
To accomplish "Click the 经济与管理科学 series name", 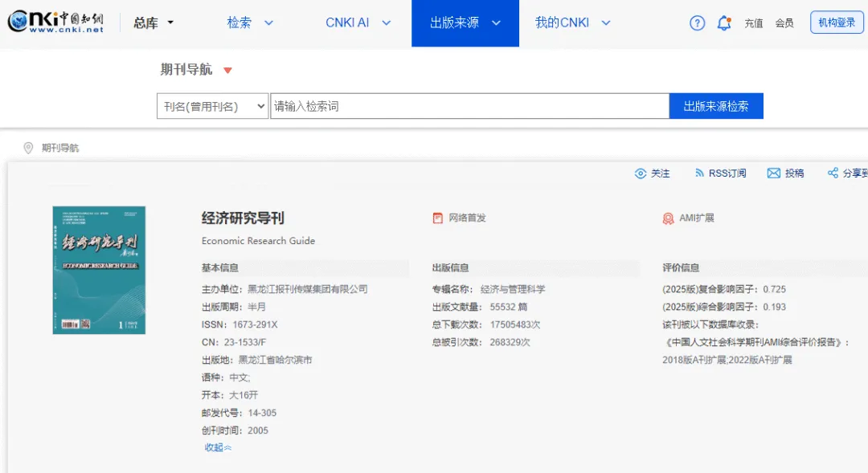I will coord(513,289).
